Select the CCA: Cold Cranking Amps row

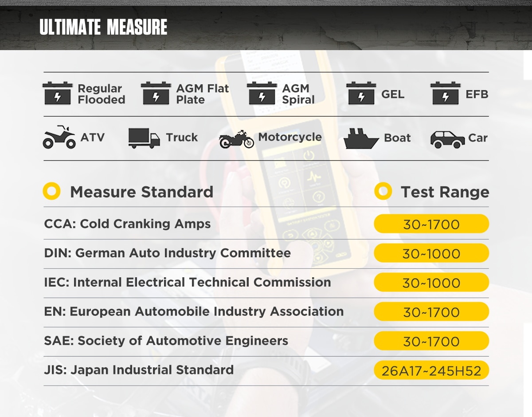[x=266, y=224]
